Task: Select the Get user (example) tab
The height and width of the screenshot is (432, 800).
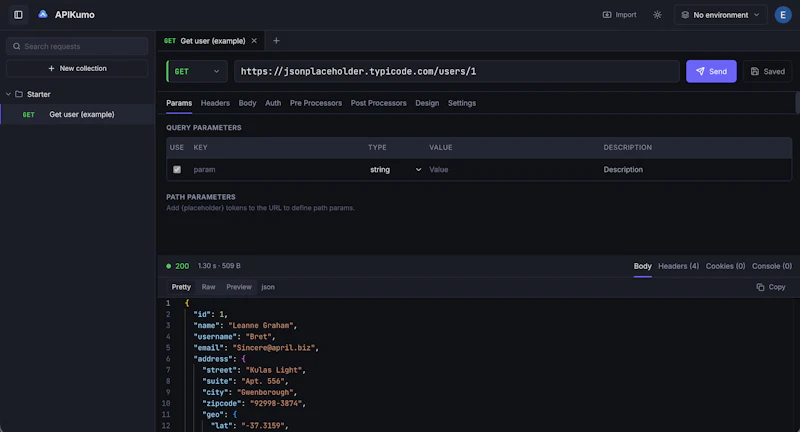Action: click(x=210, y=41)
